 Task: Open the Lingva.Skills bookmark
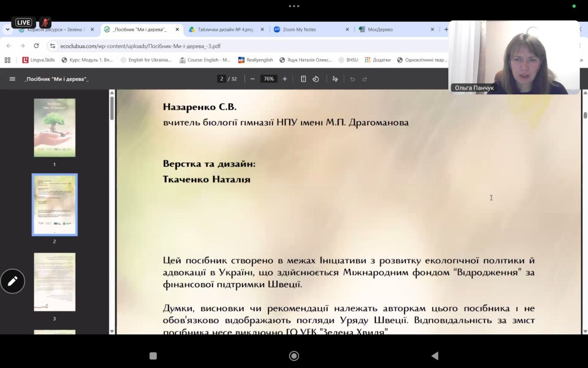point(39,60)
